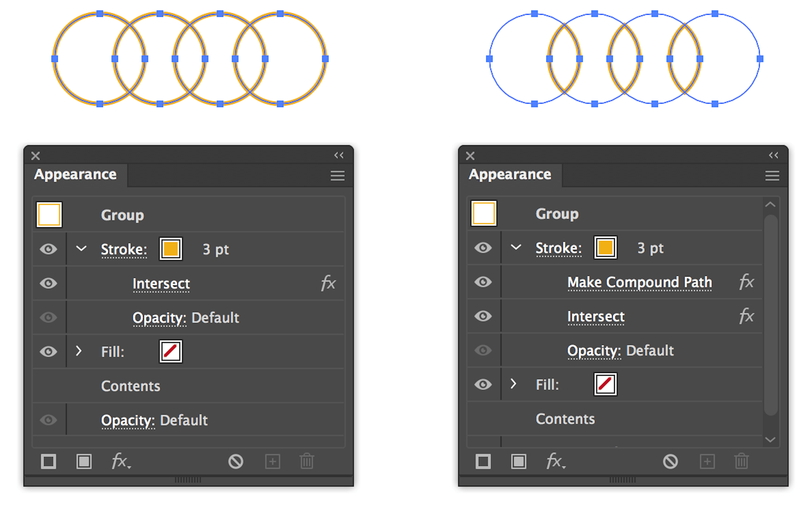This screenshot has width=812, height=510.
Task: Expand the Fill row in left panel
Action: (79, 351)
